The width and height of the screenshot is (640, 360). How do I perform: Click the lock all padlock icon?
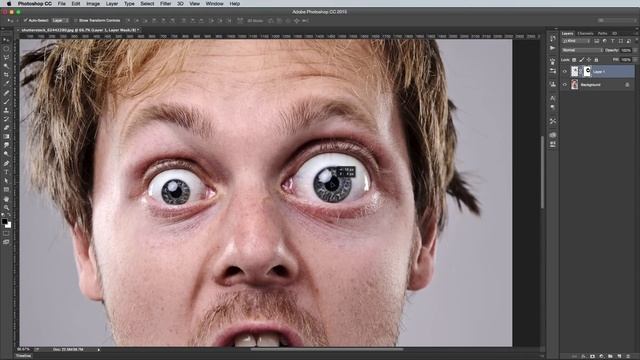point(596,60)
